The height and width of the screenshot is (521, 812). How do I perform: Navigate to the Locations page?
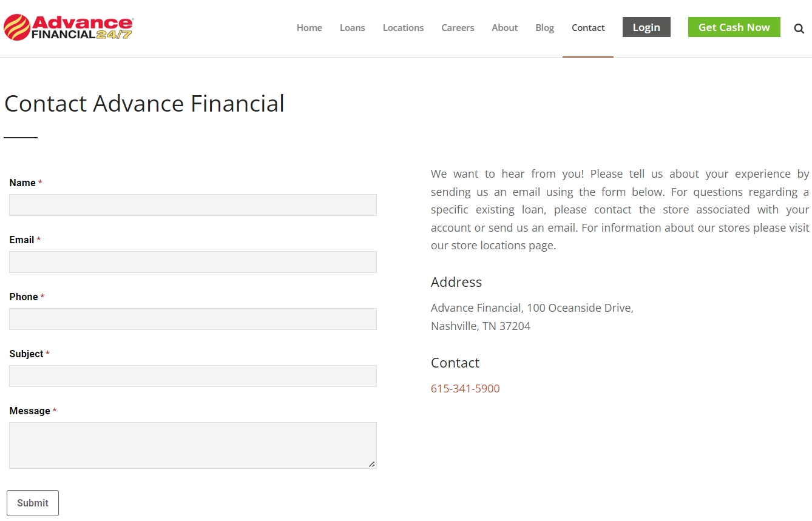point(403,27)
